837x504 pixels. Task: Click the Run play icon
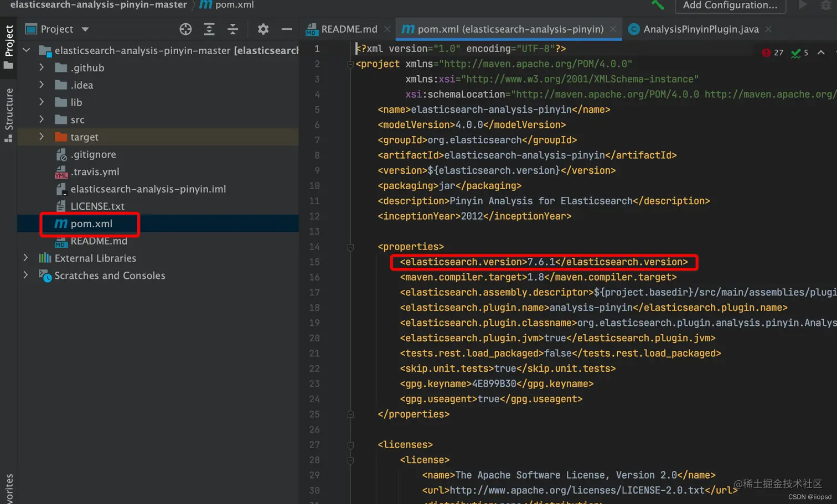click(803, 5)
